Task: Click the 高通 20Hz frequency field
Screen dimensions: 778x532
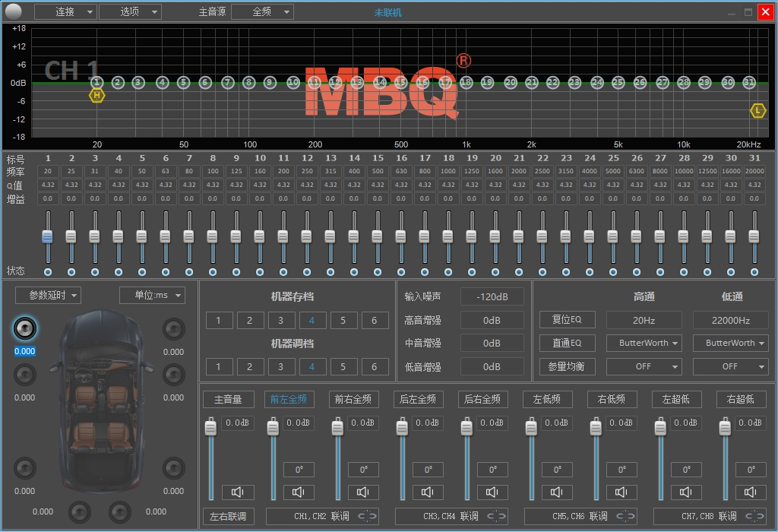Action: coord(644,320)
